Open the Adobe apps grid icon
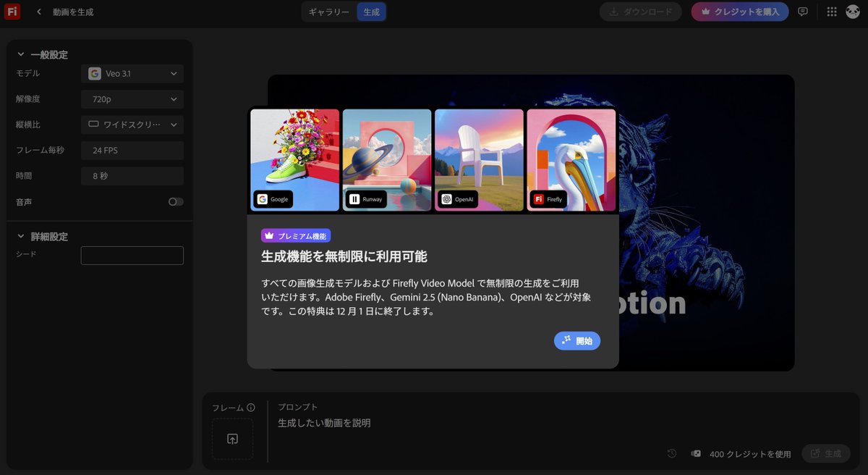The image size is (868, 475). pyautogui.click(x=830, y=12)
